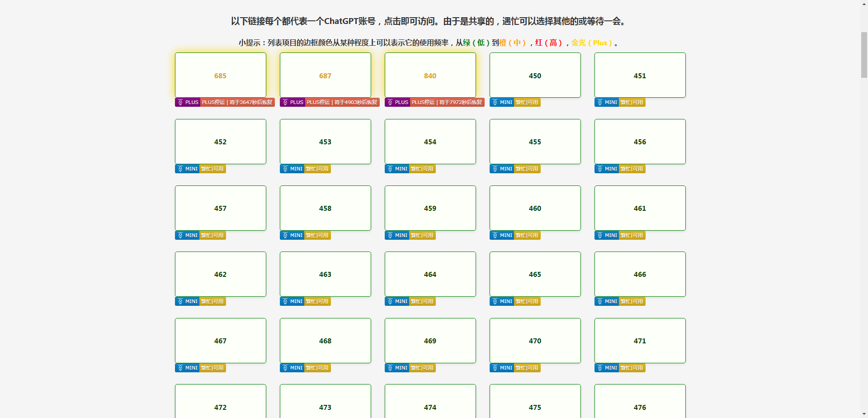Open account card 455

tap(535, 142)
